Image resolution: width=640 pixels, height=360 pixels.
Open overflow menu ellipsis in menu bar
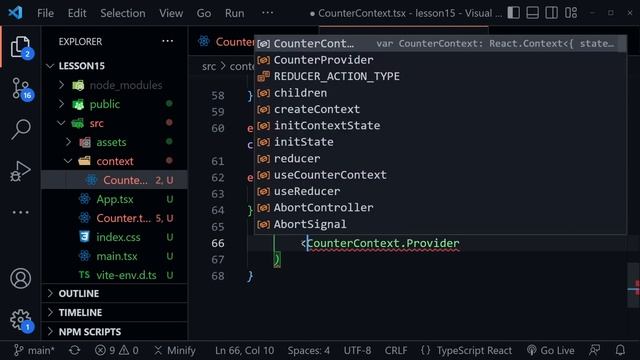pyautogui.click(x=267, y=13)
